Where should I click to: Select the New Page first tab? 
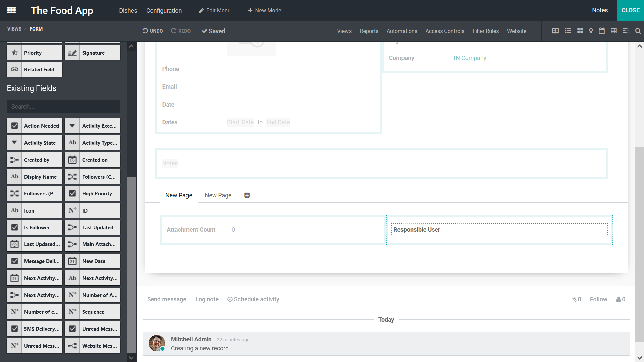179,195
